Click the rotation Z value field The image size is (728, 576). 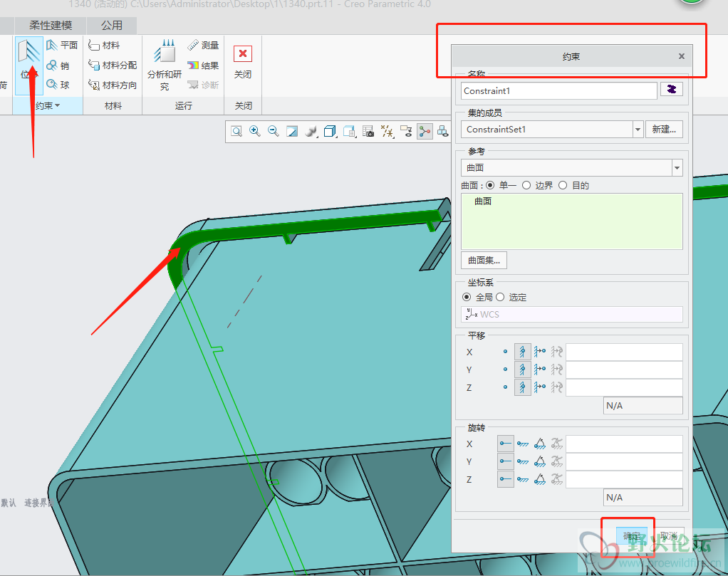pos(625,479)
